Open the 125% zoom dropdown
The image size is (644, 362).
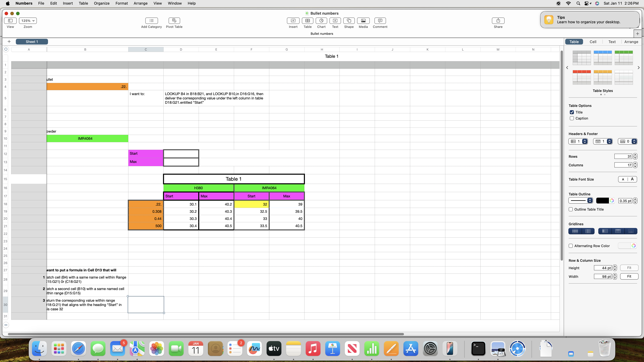pyautogui.click(x=28, y=21)
